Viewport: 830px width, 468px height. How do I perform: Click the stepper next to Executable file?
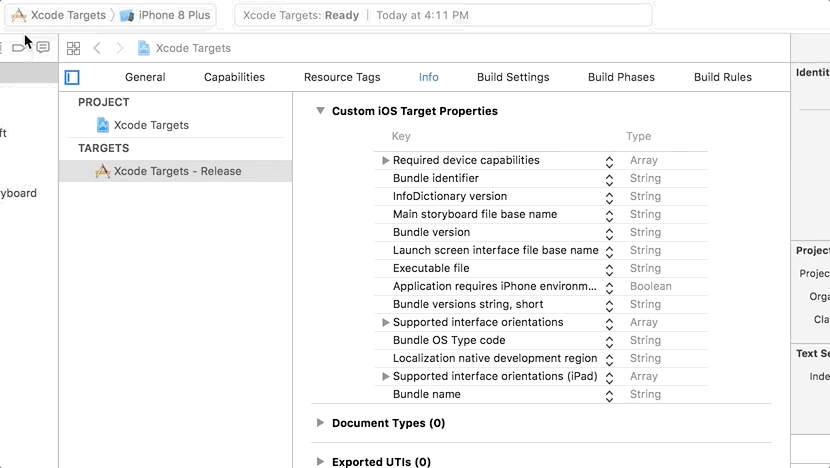point(609,269)
